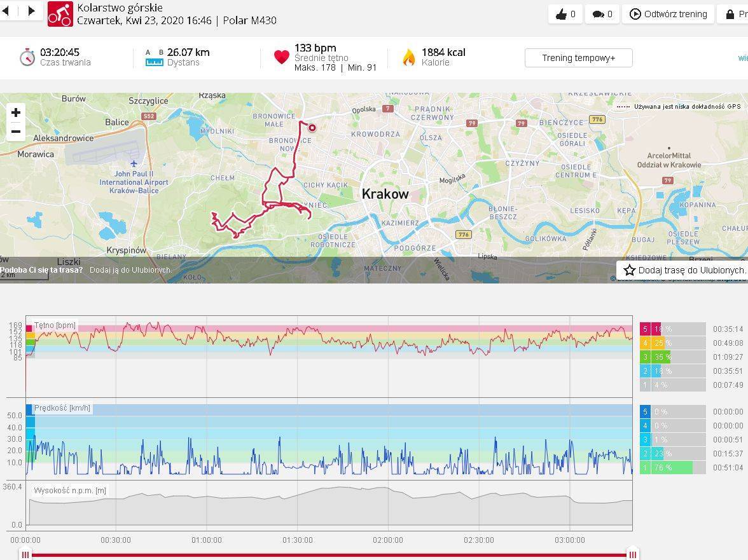This screenshot has height=560, width=748.
Task: Click the Trening tempowy+ button
Action: coord(578,58)
